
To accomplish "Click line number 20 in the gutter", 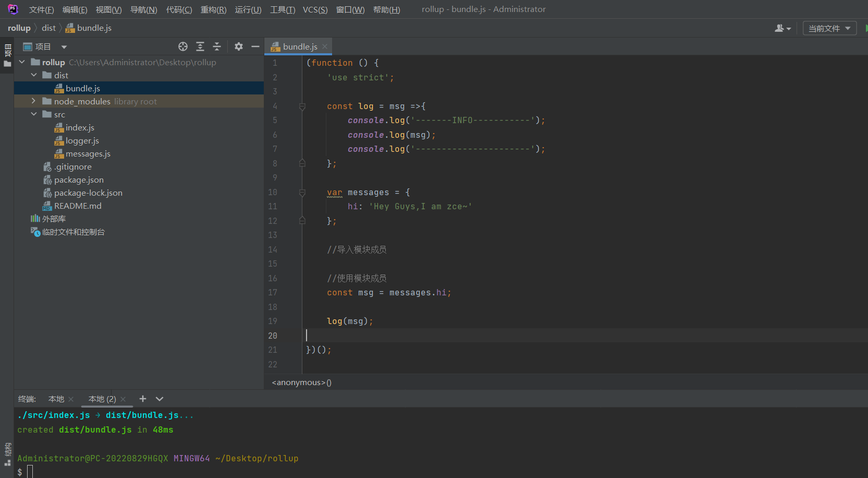I will click(273, 336).
